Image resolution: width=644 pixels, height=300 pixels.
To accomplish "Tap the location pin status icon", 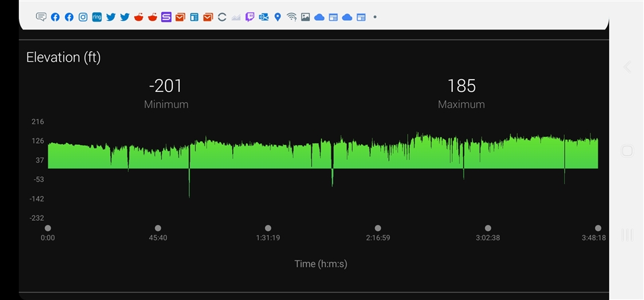I will click(x=278, y=17).
